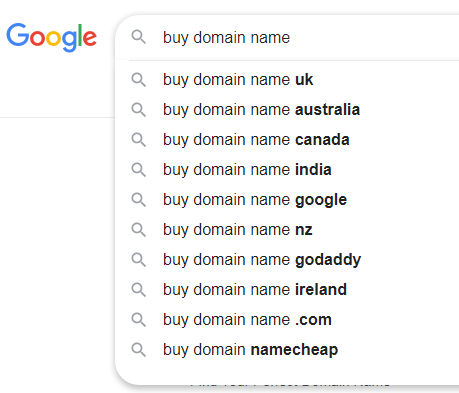Select suggestion 'buy domain name uk'
This screenshot has height=393, width=459.
pos(287,80)
